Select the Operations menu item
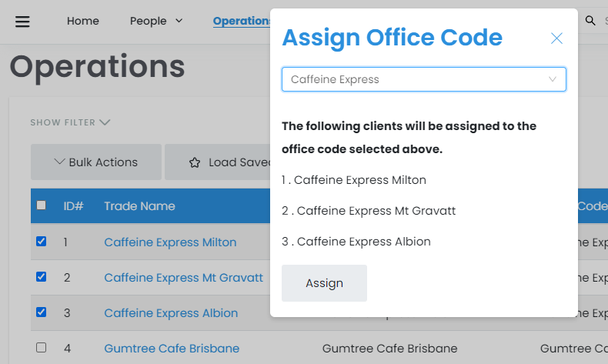The image size is (608, 364). tap(242, 21)
